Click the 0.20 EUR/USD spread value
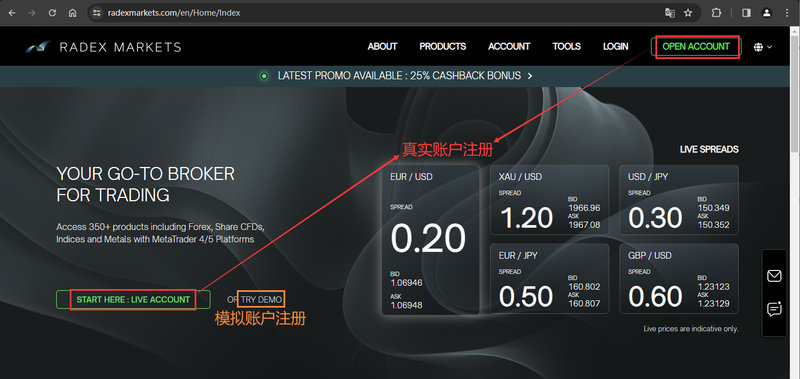 429,239
